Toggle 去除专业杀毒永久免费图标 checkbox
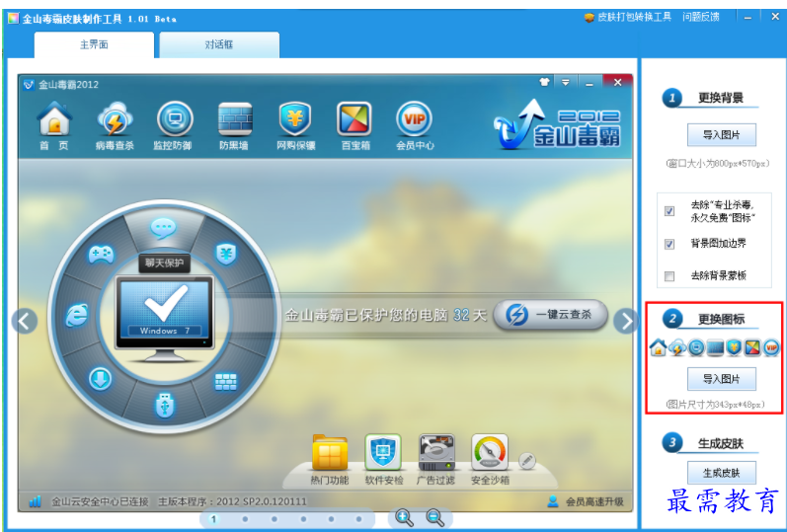The image size is (787, 532). click(669, 211)
